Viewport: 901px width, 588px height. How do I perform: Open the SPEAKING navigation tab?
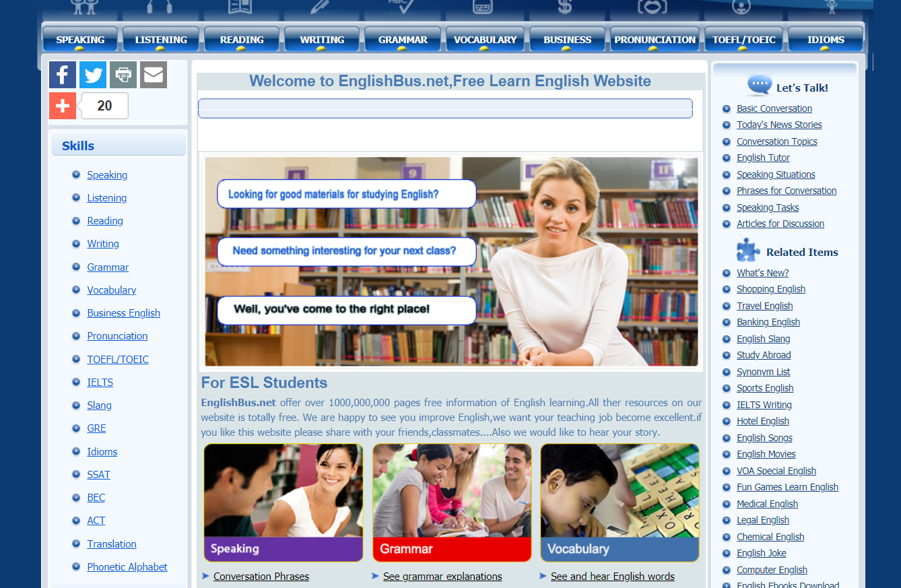(x=80, y=40)
